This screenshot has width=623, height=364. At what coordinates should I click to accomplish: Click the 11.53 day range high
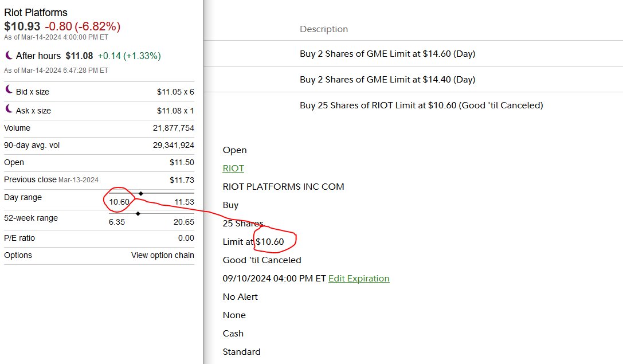click(184, 202)
